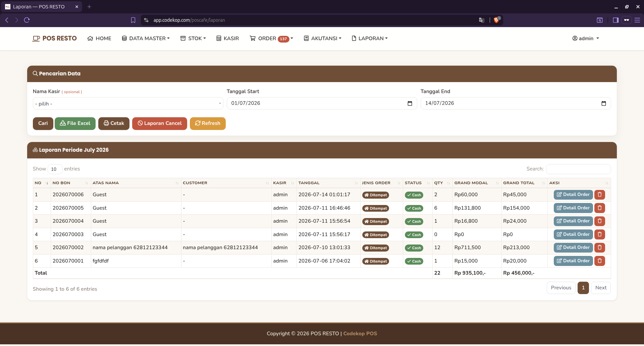Expand the Nama Kasir dropdown
644x346 pixels.
coord(128,103)
